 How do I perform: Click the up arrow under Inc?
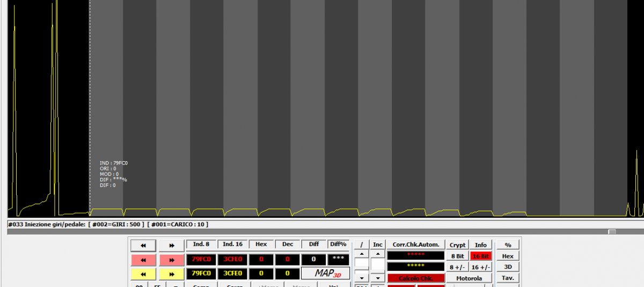tap(378, 254)
